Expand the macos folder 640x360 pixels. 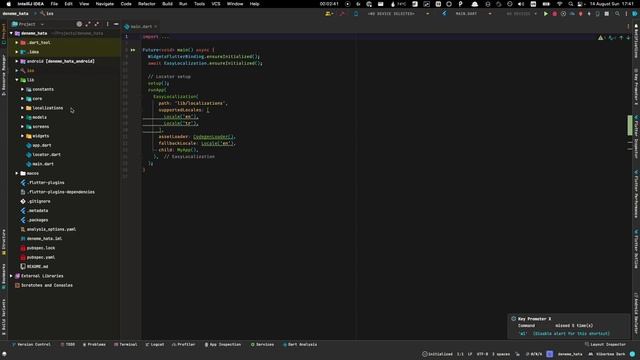point(17,173)
